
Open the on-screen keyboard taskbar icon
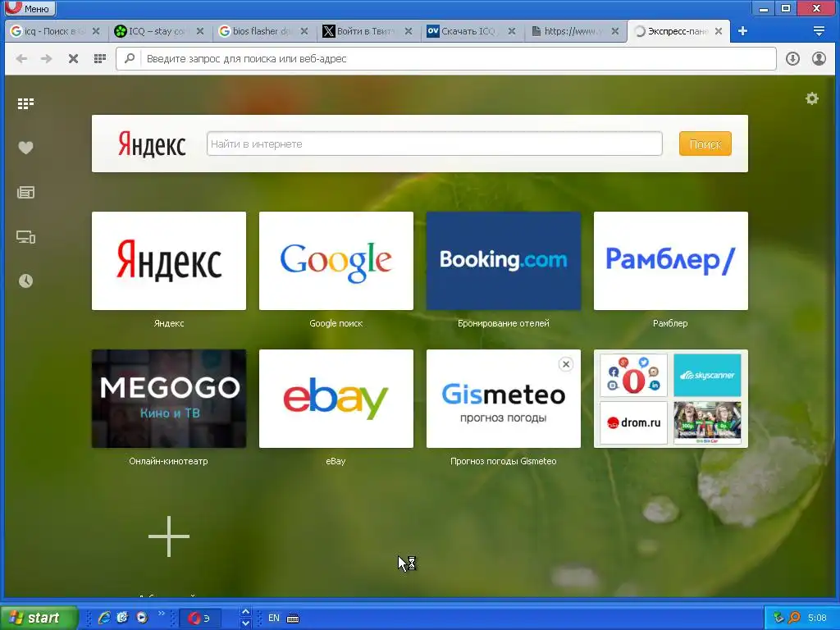[x=293, y=619]
